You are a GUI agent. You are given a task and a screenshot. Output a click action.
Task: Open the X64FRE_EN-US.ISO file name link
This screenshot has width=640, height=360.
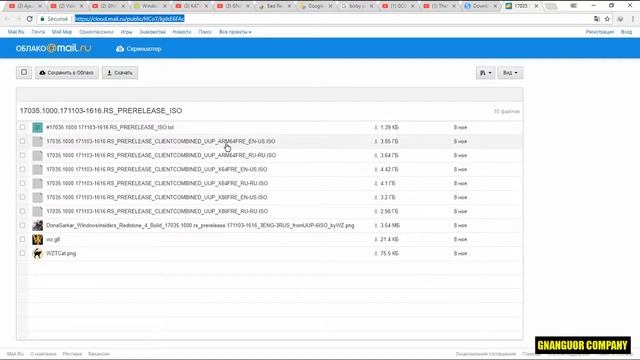tap(157, 169)
